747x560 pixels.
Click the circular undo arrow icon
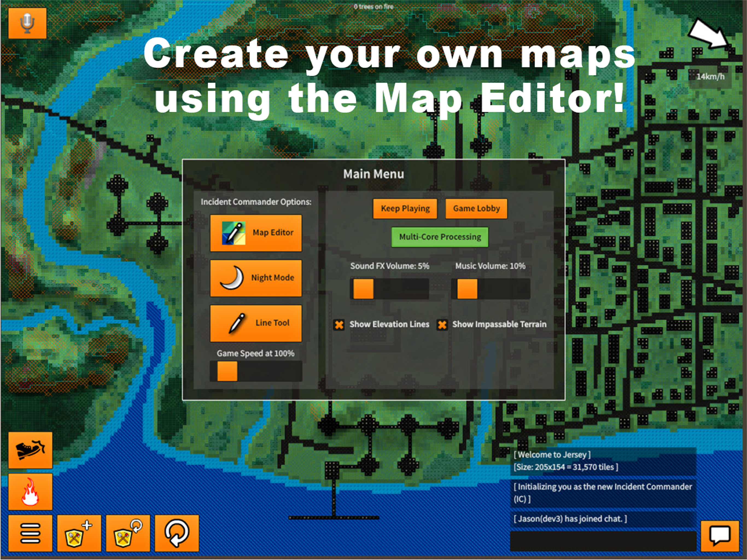177,533
